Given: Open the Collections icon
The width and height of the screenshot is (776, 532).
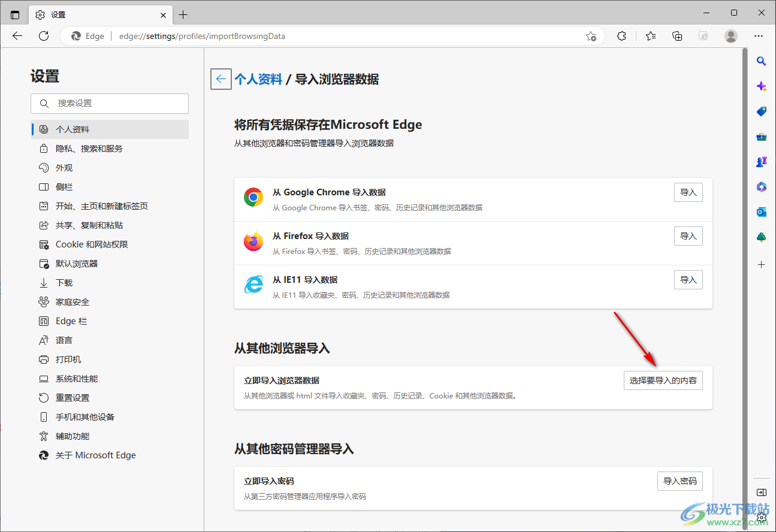Looking at the screenshot, I should coord(677,36).
